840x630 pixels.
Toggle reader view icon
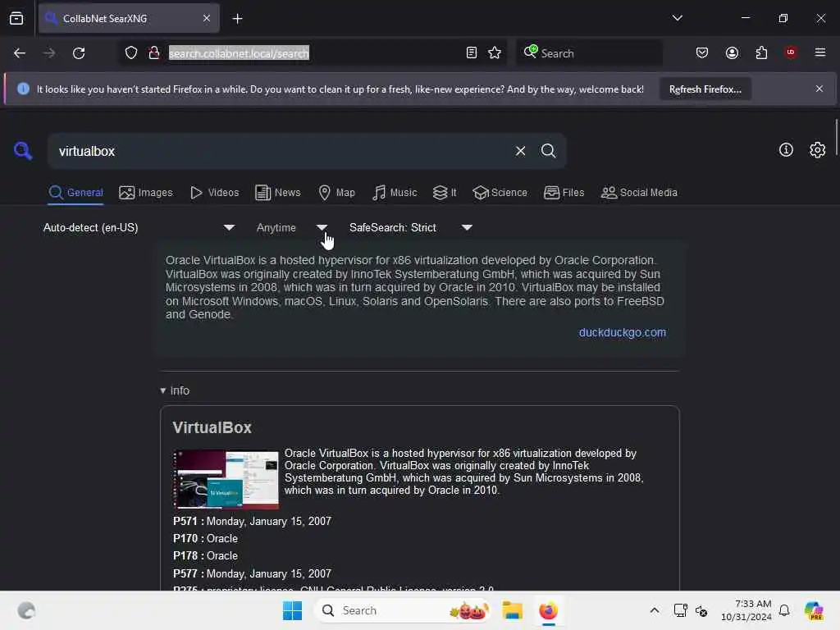tap(472, 53)
